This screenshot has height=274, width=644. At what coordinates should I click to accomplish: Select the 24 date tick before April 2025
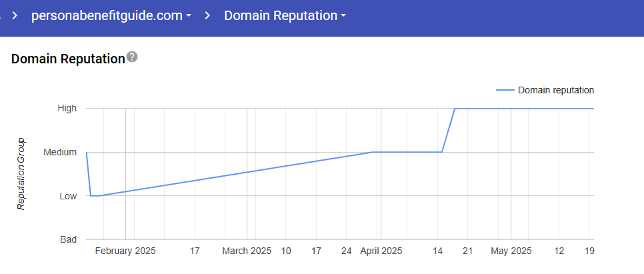(346, 251)
